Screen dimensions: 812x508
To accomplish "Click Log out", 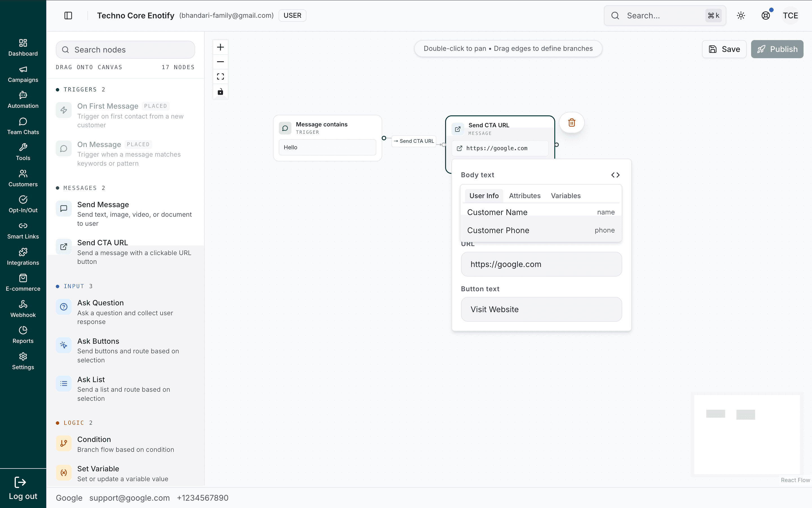I will coord(23,489).
